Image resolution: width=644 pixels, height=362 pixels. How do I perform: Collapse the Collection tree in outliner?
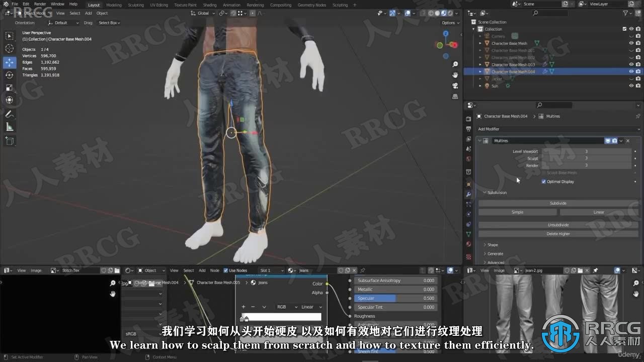[x=473, y=29]
